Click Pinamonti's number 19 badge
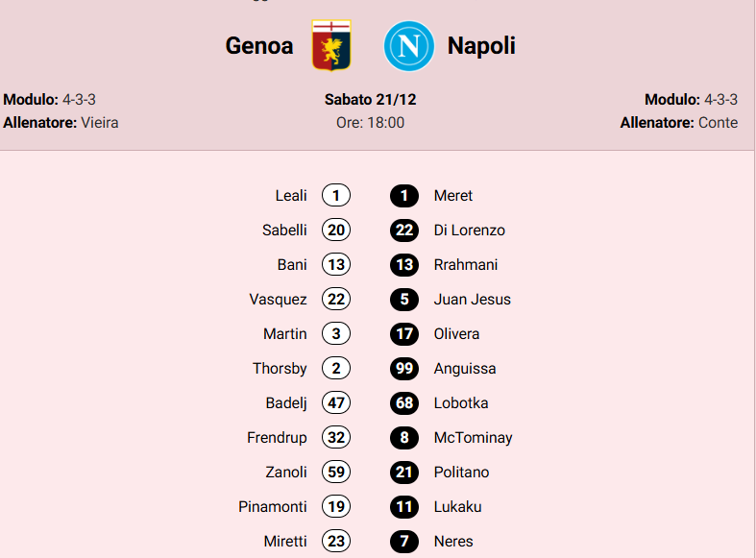Viewport: 756px width, 558px height. point(336,507)
